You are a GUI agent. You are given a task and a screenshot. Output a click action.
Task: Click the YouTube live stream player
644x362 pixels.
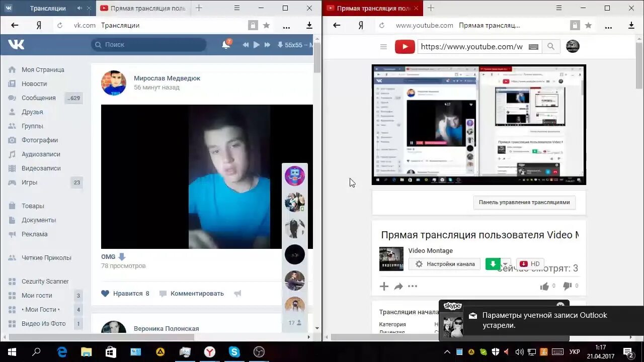coord(479,125)
